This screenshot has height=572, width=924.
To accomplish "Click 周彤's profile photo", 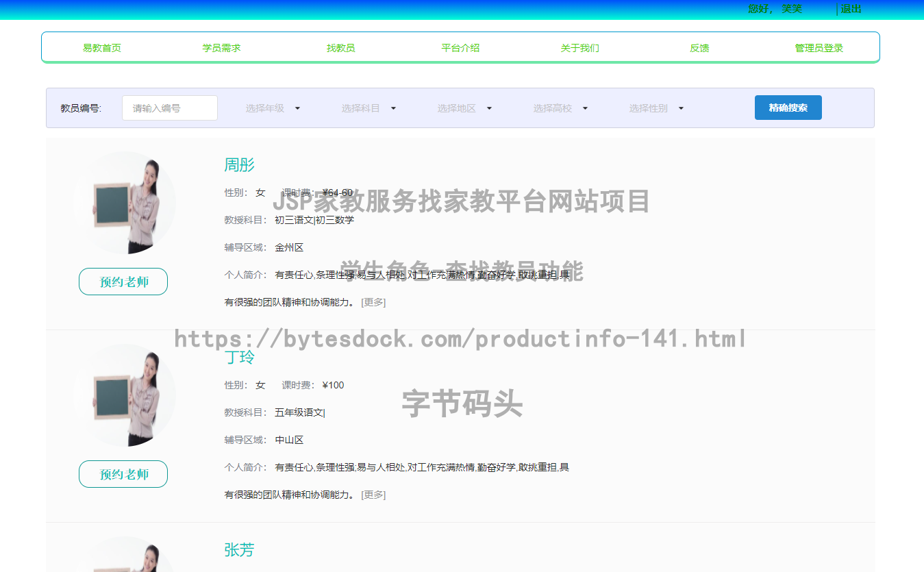I will pos(124,203).
